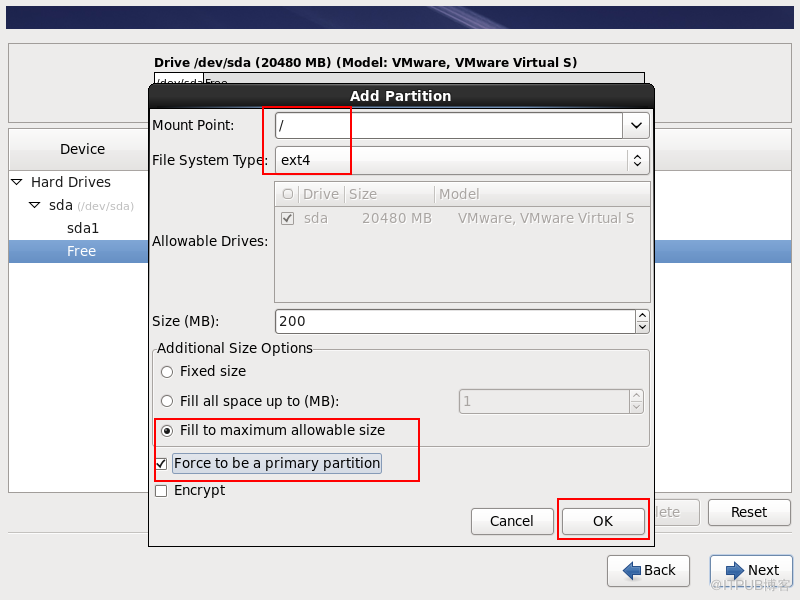This screenshot has height=600, width=800.
Task: Select Fill all space up to (MB)
Action: [167, 401]
